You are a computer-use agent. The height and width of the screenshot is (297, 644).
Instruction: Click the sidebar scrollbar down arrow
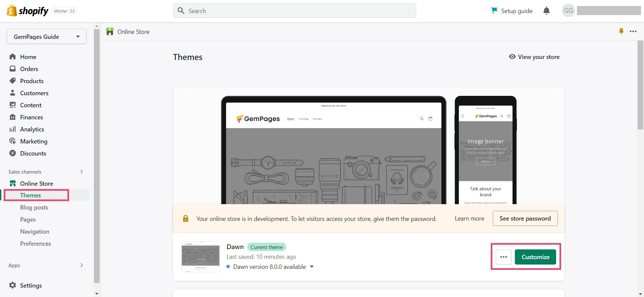tap(97, 294)
